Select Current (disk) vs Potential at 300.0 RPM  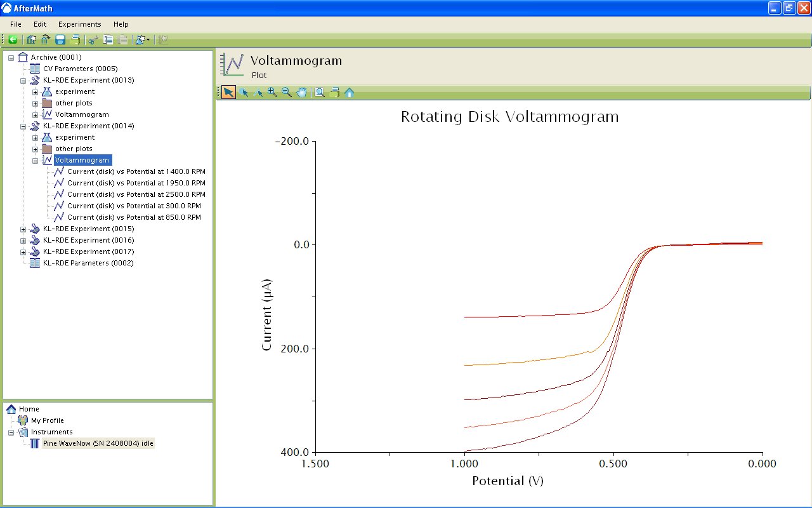[x=134, y=206]
